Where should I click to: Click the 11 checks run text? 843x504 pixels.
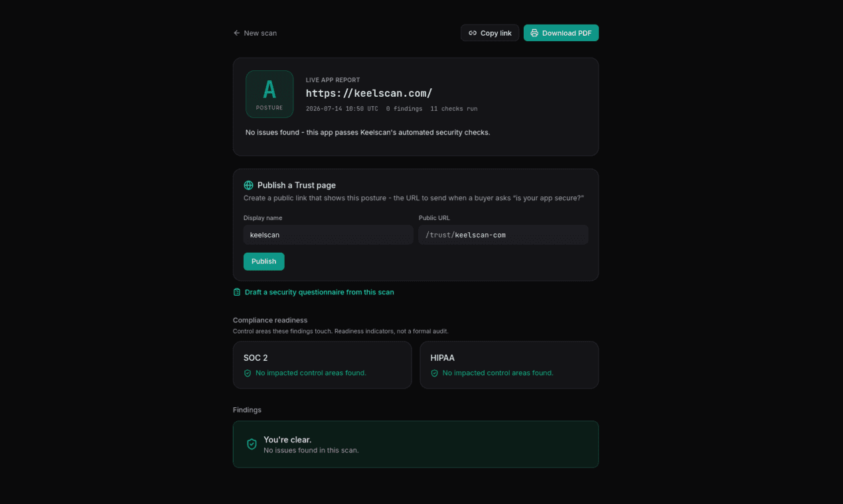coord(453,109)
